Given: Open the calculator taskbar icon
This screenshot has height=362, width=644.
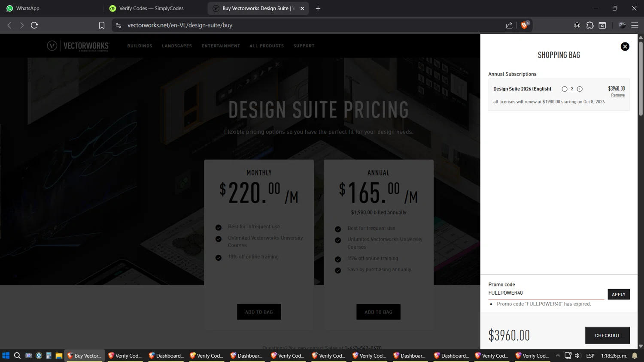Looking at the screenshot, I should pyautogui.click(x=49, y=356).
